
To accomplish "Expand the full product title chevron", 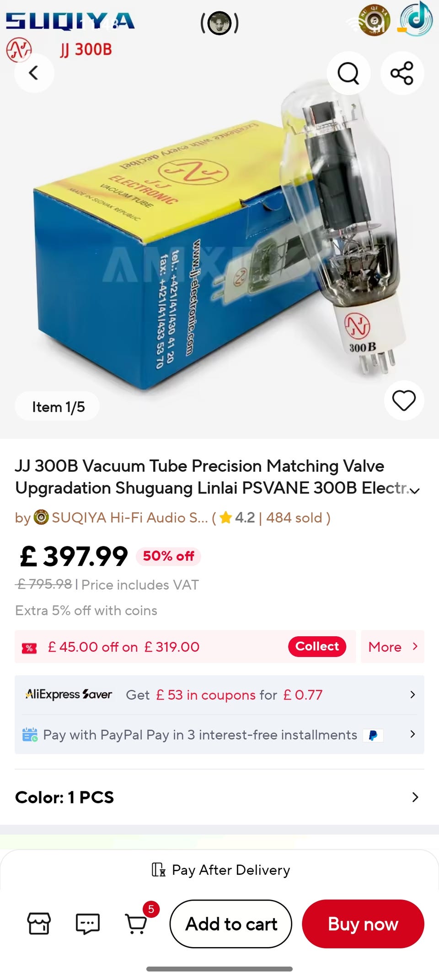I will point(414,491).
